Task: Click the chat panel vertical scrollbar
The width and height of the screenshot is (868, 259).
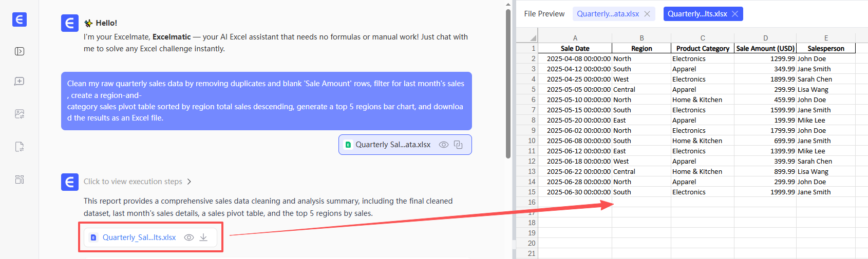Action: click(508, 82)
